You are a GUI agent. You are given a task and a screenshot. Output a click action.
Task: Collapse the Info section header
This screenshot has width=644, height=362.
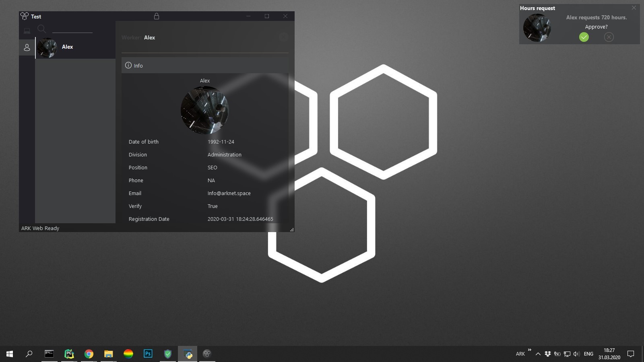point(205,65)
